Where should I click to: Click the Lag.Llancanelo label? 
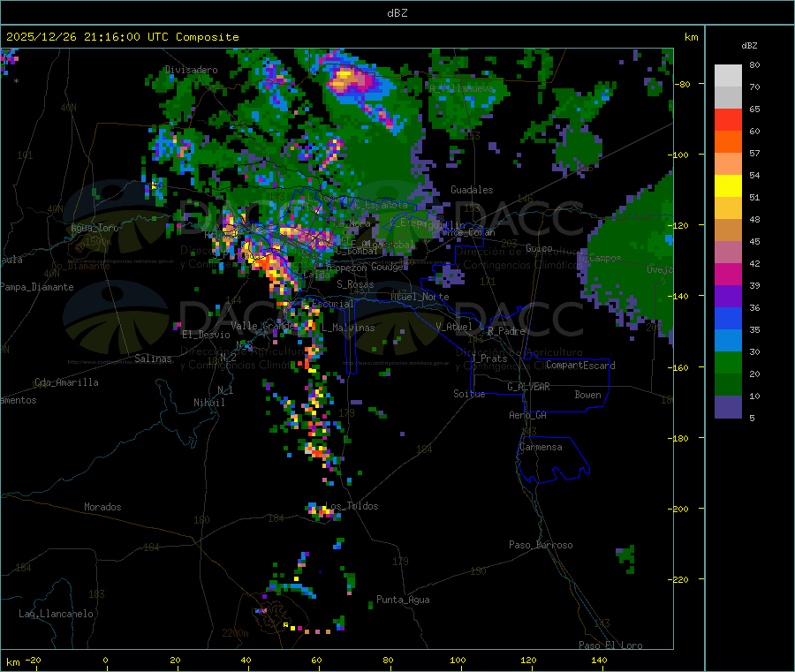(56, 614)
